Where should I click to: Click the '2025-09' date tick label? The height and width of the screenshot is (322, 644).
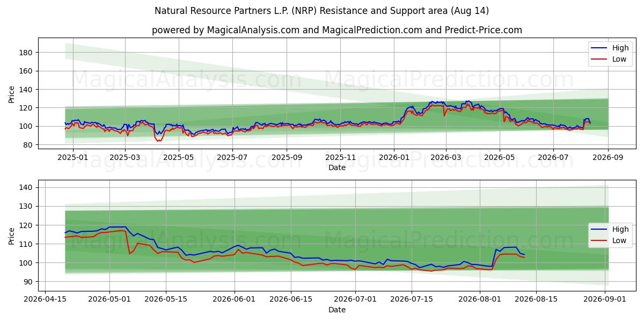287,158
